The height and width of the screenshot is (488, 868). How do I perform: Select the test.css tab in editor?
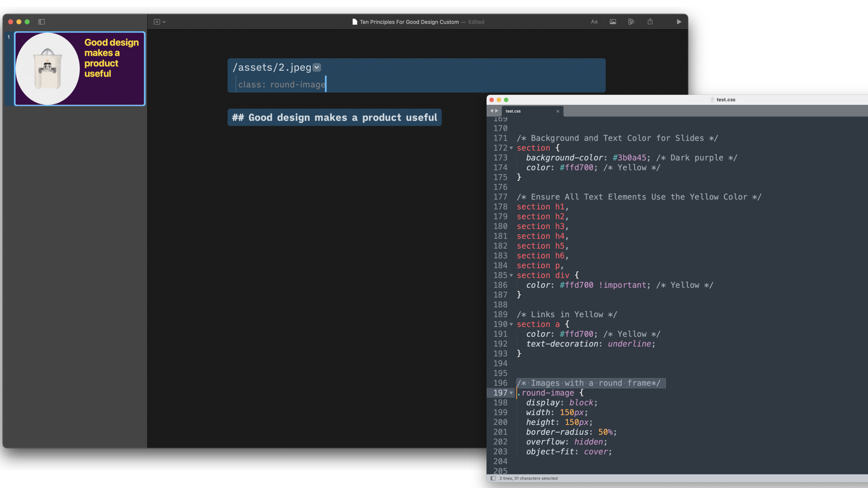click(523, 111)
